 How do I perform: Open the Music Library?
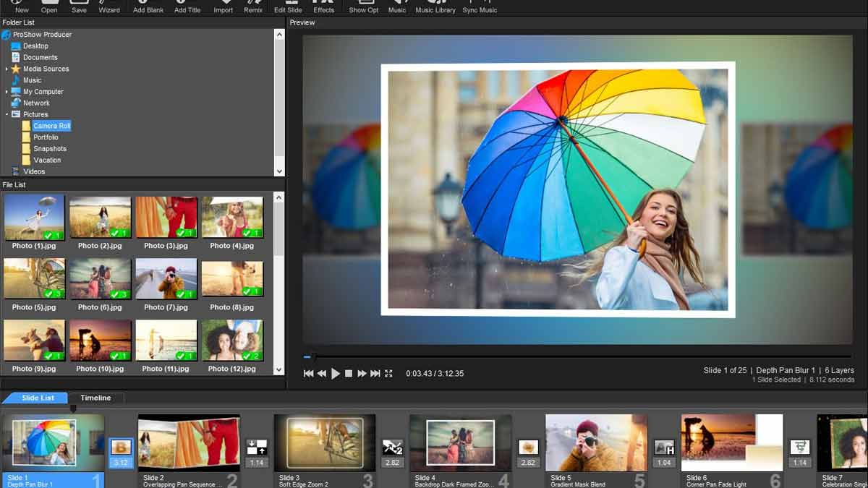435,7
